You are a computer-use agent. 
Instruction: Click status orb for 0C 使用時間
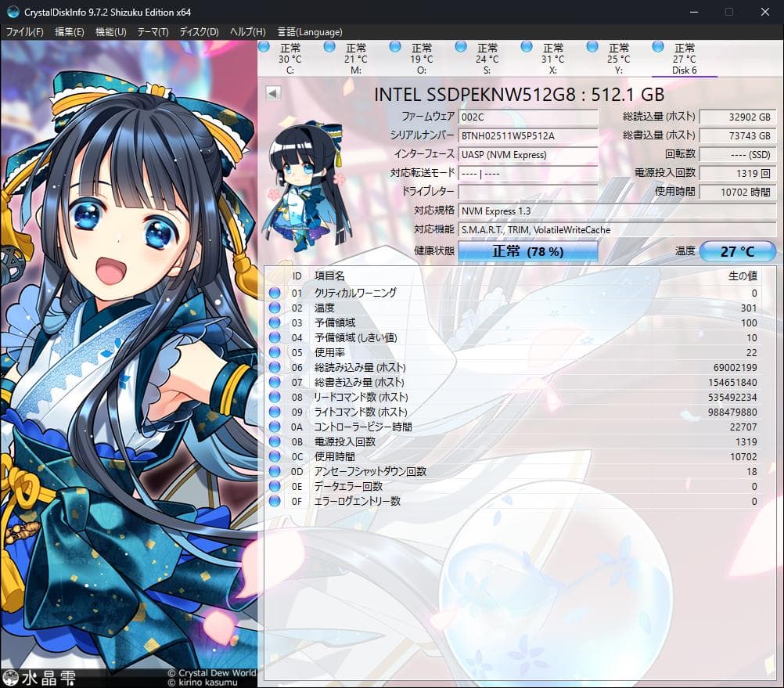(275, 456)
